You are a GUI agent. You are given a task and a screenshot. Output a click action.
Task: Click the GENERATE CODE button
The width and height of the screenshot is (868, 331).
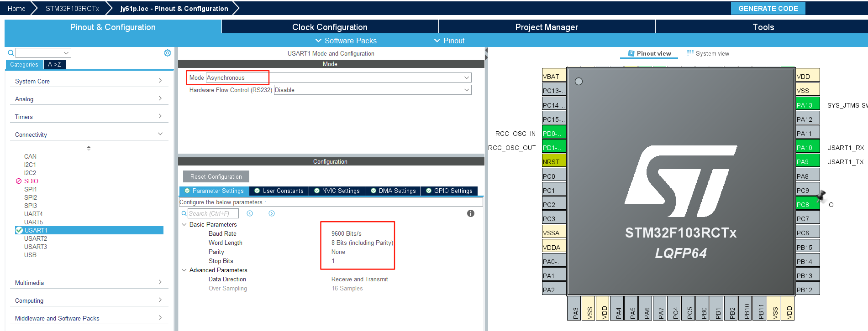click(x=768, y=8)
